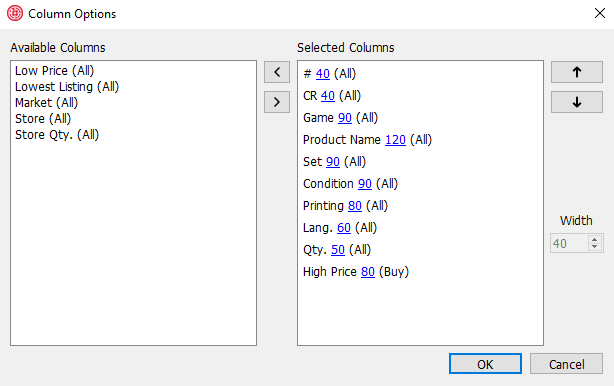Move selected column up with up arrow
The width and height of the screenshot is (614, 386).
(x=577, y=72)
